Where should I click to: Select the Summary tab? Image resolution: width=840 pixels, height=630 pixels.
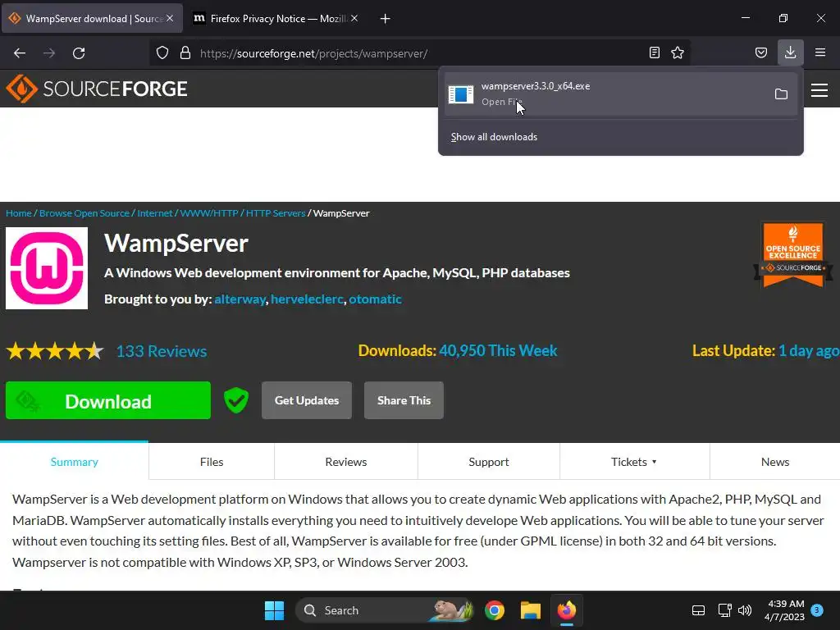click(x=75, y=461)
